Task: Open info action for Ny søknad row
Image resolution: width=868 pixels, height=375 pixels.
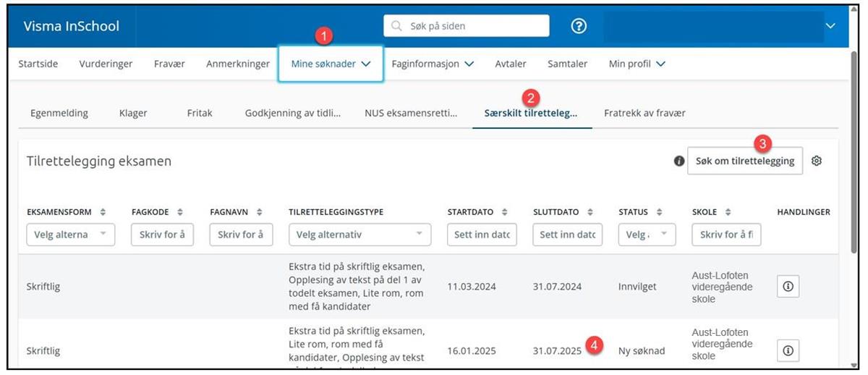Action: click(788, 350)
